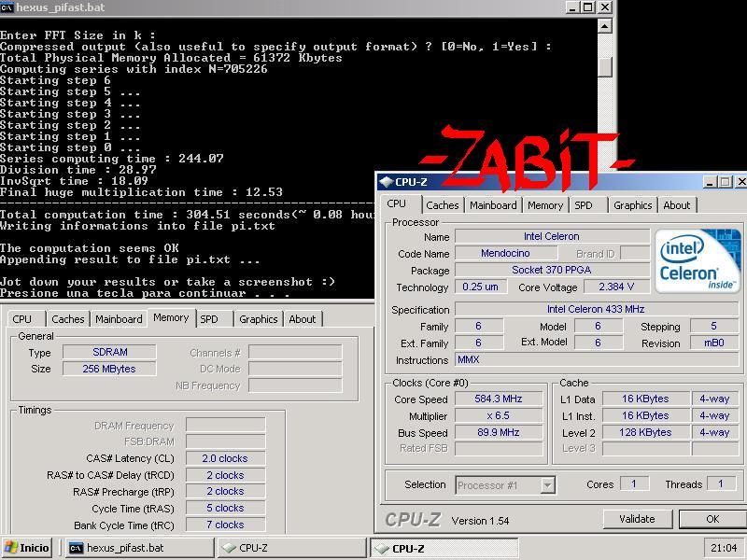Click the Validate button
This screenshot has height=560, width=747.
(638, 519)
